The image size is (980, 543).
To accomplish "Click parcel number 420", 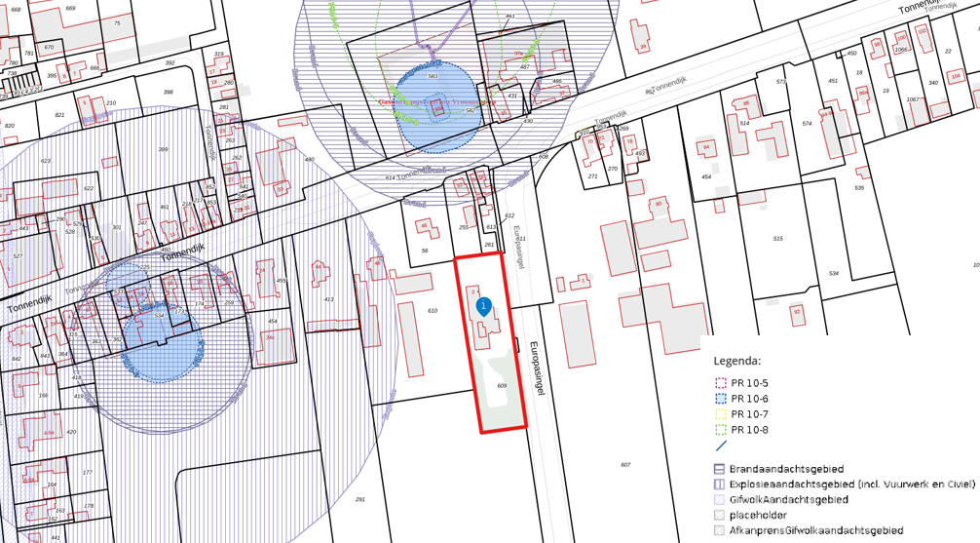I will point(71,432).
